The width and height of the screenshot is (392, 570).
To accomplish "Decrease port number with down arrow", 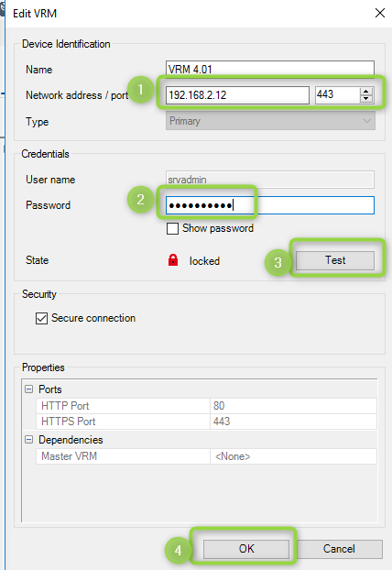I will tap(366, 99).
